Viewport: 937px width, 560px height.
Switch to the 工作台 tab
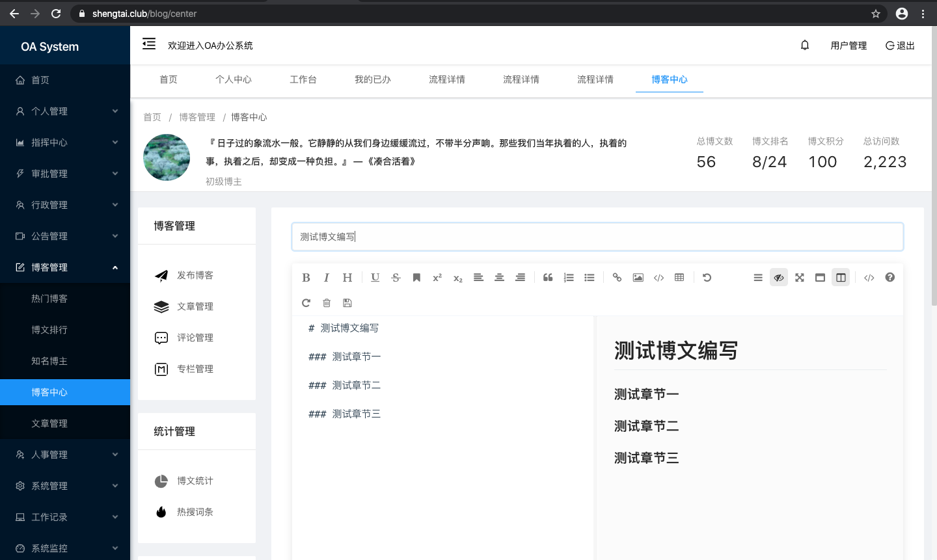click(x=303, y=79)
